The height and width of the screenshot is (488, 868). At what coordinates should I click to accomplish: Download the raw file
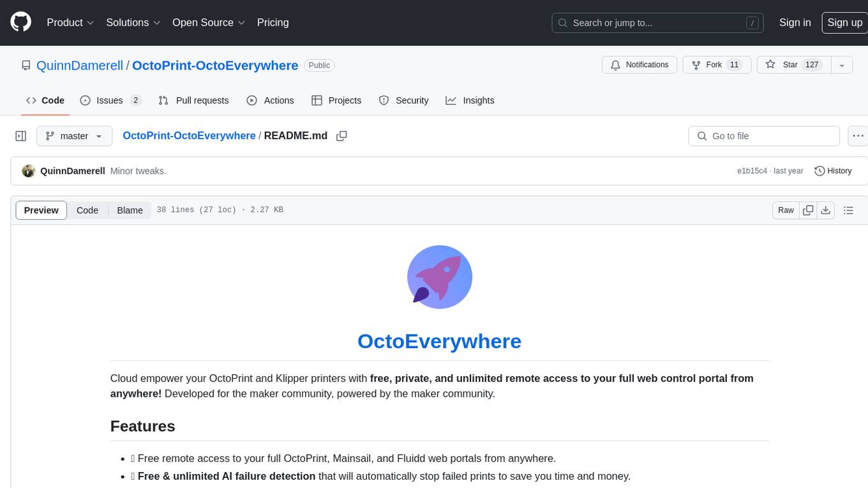tap(825, 210)
